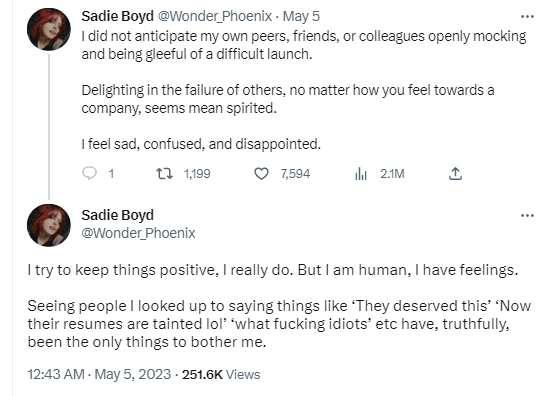551x396 pixels.
Task: Click the first tweet's text body
Action: pyautogui.click(x=304, y=90)
